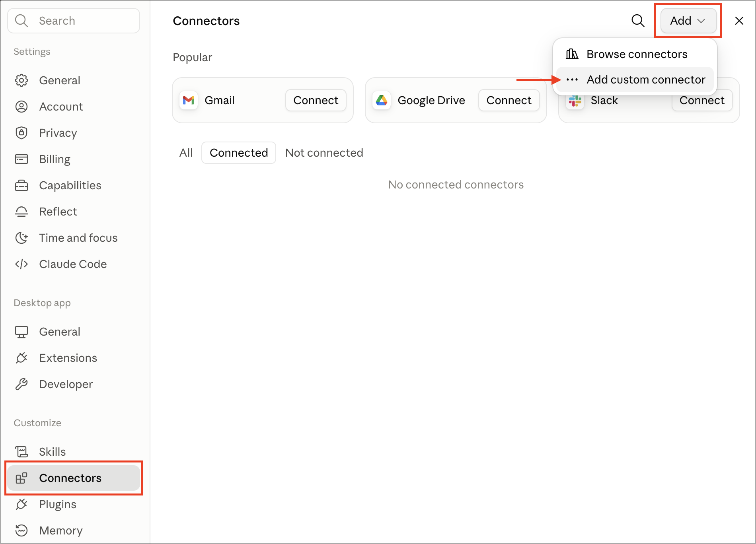Viewport: 756px width, 544px height.
Task: Click the Plugins plug icon
Action: click(21, 504)
